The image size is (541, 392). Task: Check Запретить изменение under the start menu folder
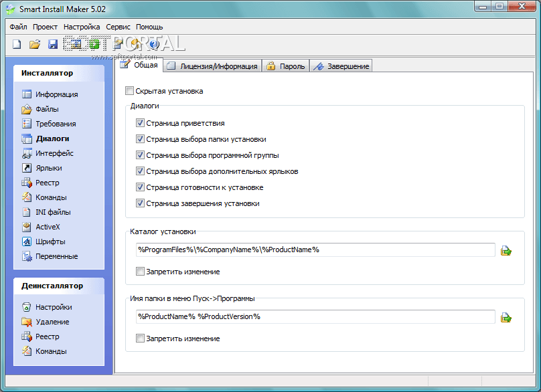pos(140,338)
